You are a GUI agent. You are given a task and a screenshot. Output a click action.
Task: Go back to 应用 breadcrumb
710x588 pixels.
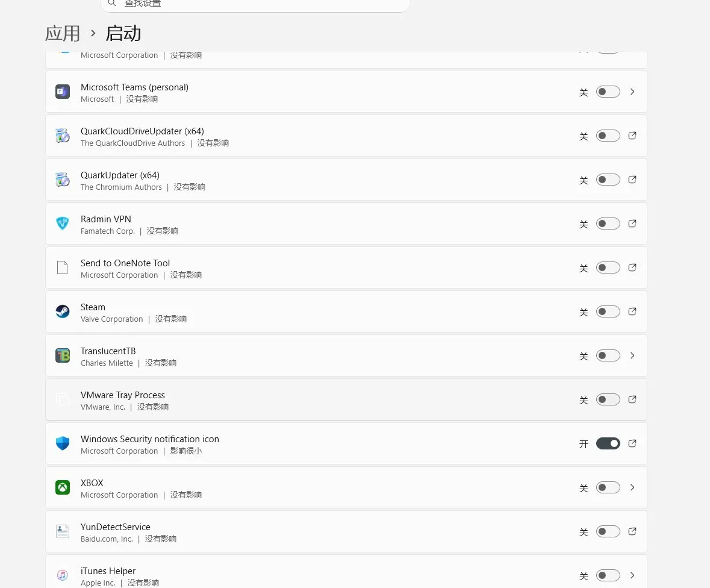point(63,33)
